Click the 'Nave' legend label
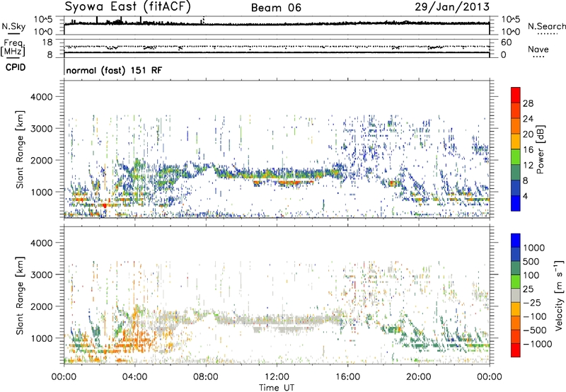 pos(538,49)
